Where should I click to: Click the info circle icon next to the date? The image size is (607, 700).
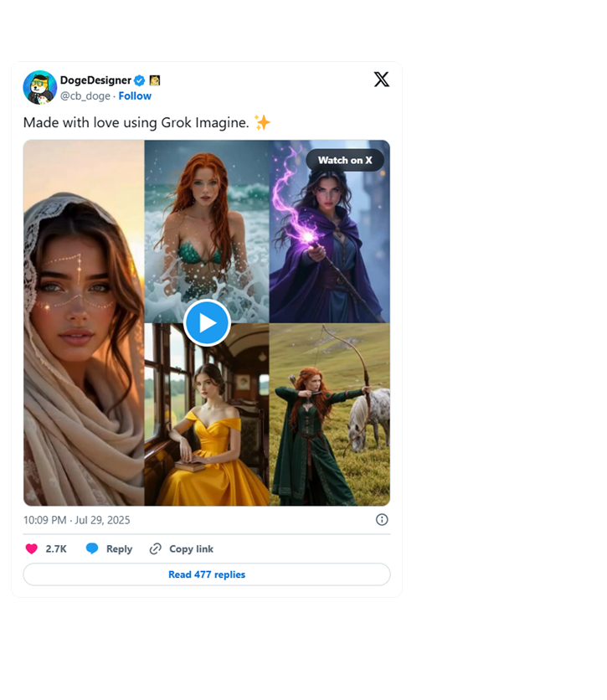click(x=382, y=520)
